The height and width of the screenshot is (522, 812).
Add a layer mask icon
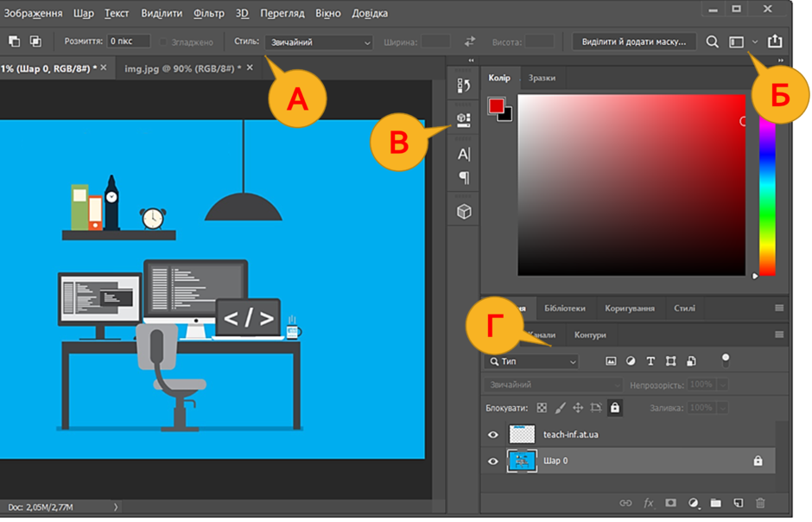point(670,503)
